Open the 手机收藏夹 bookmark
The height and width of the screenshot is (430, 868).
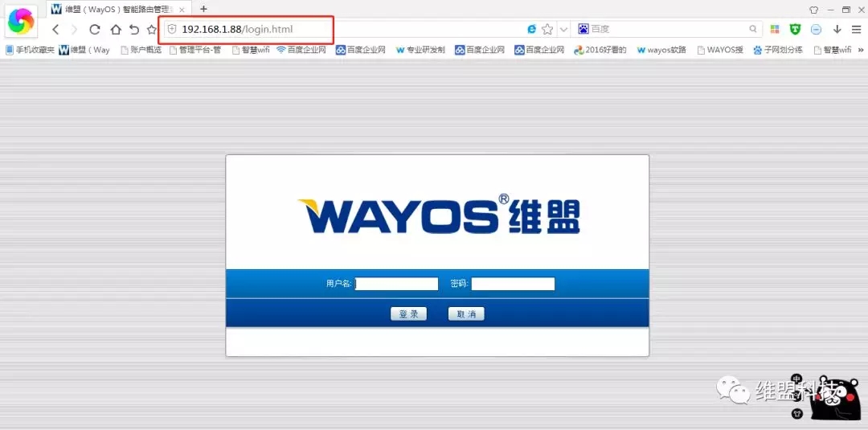(x=30, y=50)
